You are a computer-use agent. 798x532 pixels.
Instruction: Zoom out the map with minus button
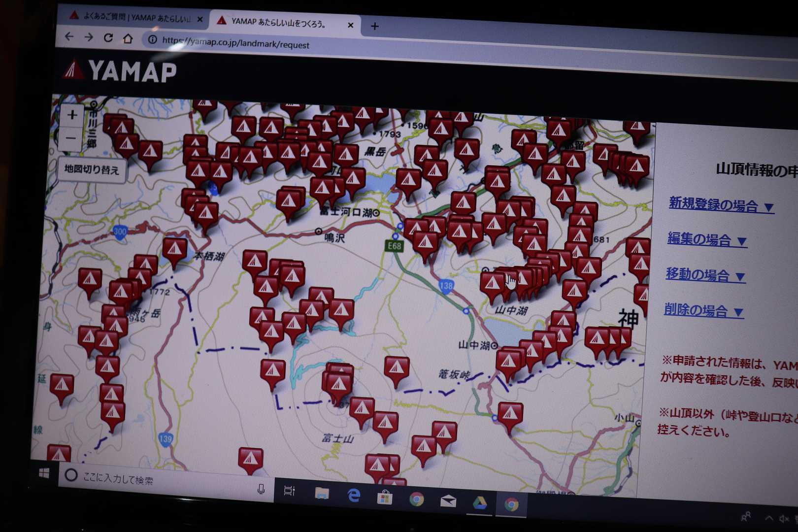coord(70,138)
